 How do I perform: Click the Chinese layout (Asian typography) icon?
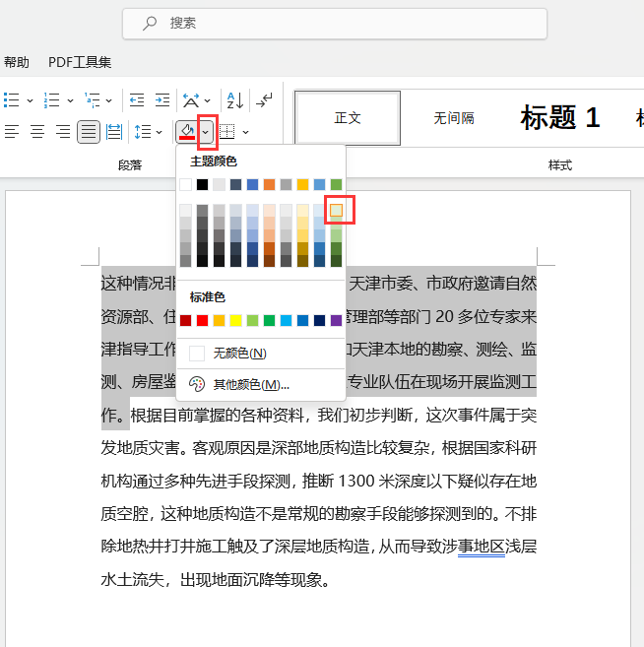tap(191, 100)
